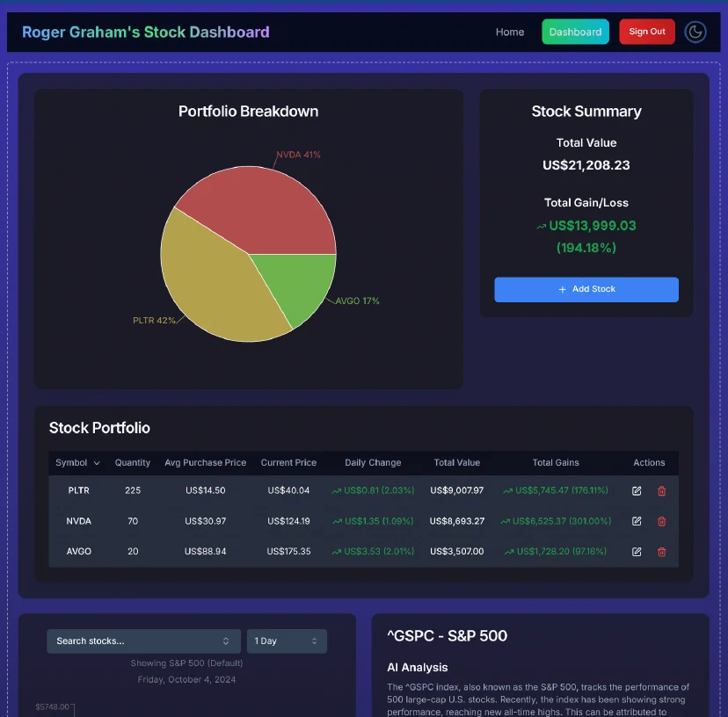Click PLTR avg price US$14.50
This screenshot has height=717, width=728.
click(x=205, y=490)
